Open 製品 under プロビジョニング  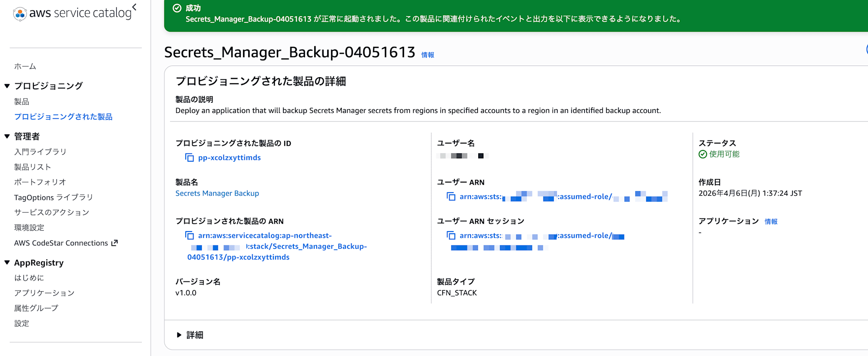coord(22,101)
